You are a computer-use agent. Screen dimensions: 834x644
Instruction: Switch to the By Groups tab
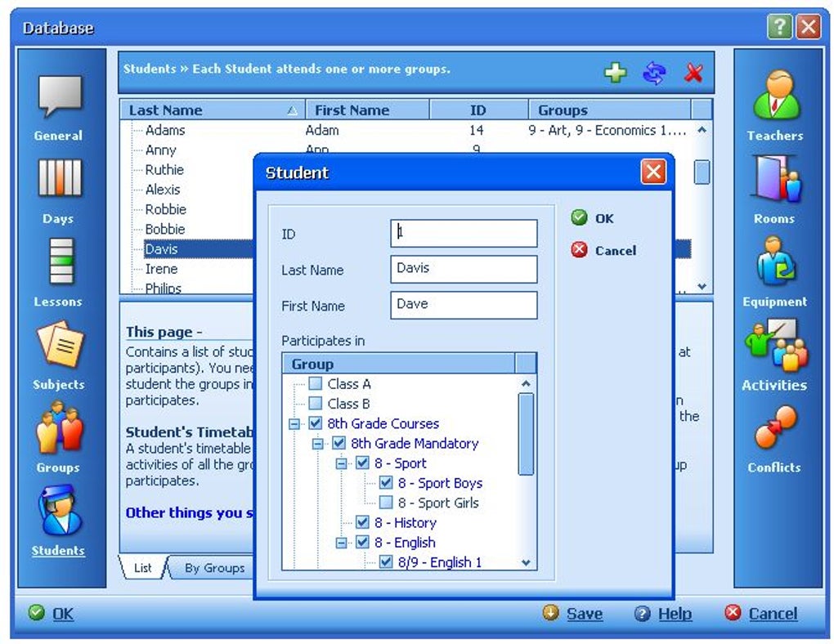coord(214,567)
